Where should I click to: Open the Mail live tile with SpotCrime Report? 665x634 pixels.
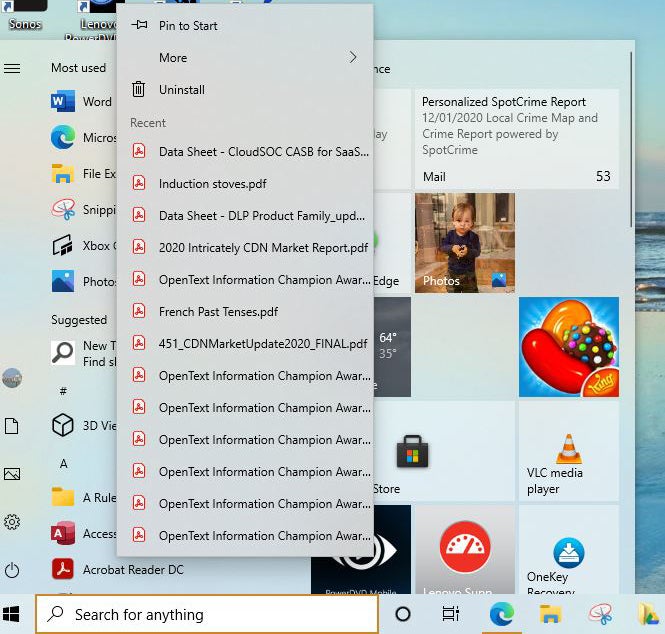pos(517,139)
